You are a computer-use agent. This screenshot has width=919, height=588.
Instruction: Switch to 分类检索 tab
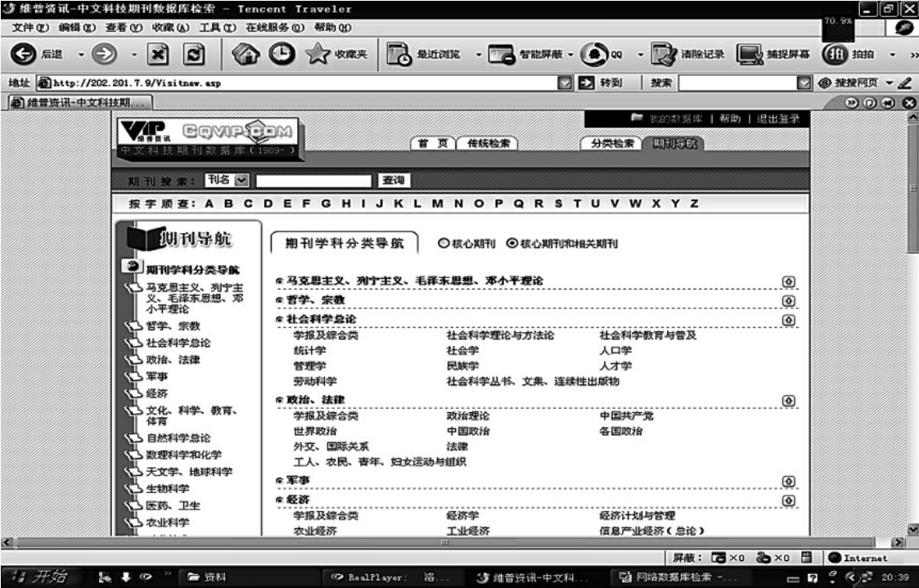(612, 143)
